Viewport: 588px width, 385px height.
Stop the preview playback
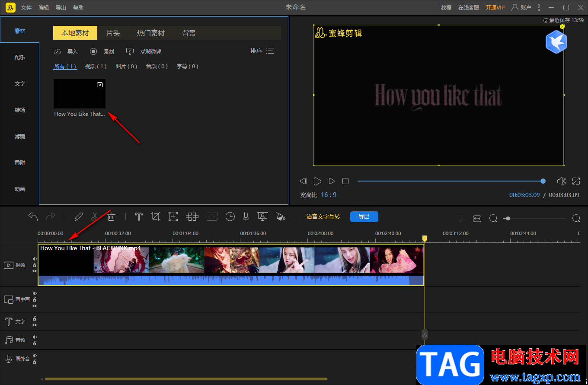tap(345, 181)
